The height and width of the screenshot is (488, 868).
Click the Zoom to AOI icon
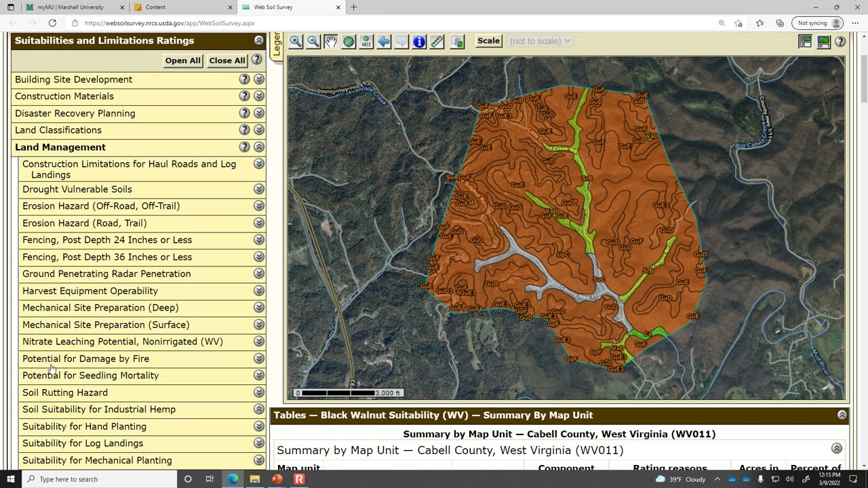pos(366,41)
